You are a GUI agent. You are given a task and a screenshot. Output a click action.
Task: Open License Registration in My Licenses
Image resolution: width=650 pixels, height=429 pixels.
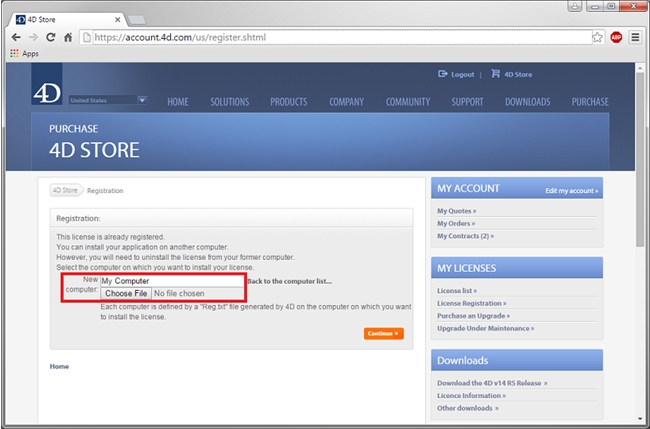(471, 303)
